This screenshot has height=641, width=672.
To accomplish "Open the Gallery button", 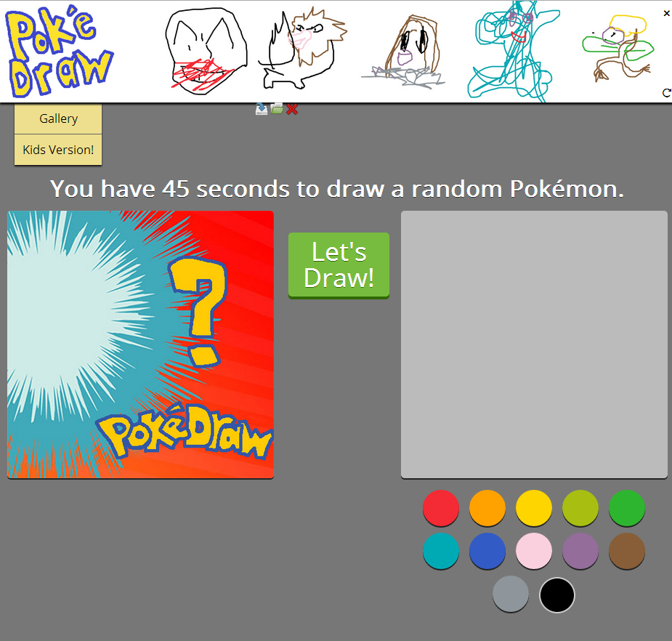I will [58, 118].
